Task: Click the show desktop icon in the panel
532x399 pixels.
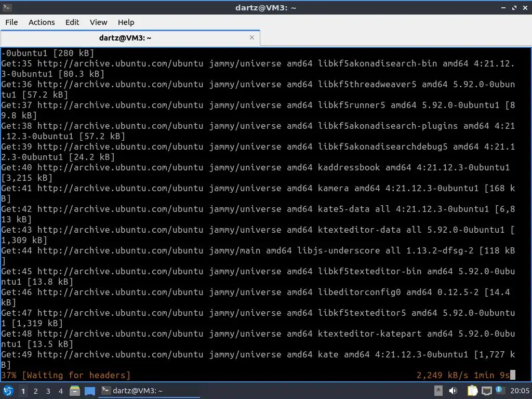Action: (x=89, y=391)
